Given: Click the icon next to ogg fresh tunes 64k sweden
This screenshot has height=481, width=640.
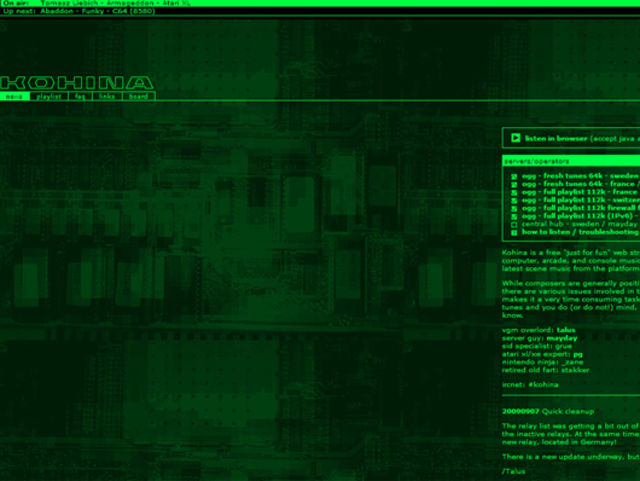Looking at the screenshot, I should [514, 176].
